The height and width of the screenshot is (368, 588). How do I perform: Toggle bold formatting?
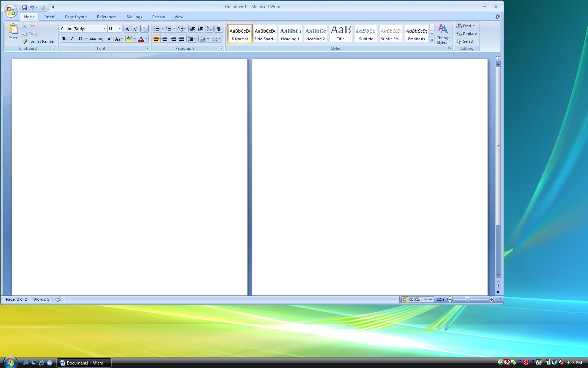64,39
